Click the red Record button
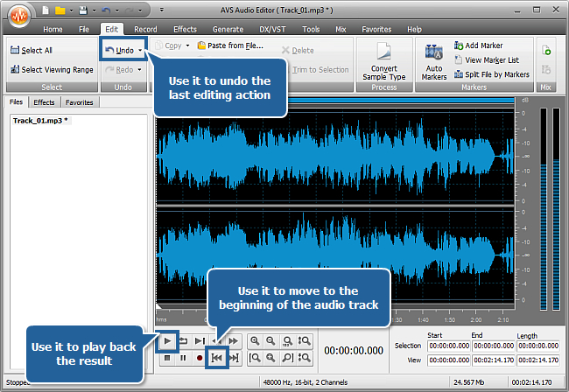 tap(200, 358)
